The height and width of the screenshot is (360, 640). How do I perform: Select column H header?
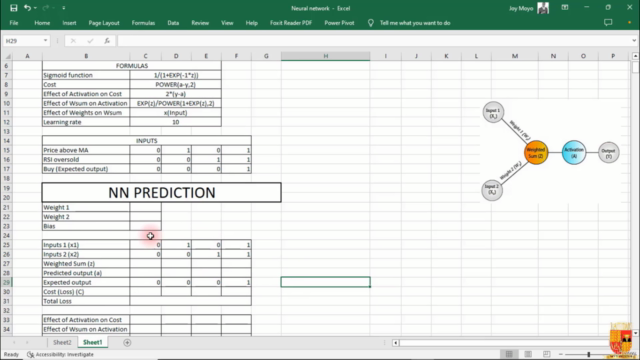point(326,56)
